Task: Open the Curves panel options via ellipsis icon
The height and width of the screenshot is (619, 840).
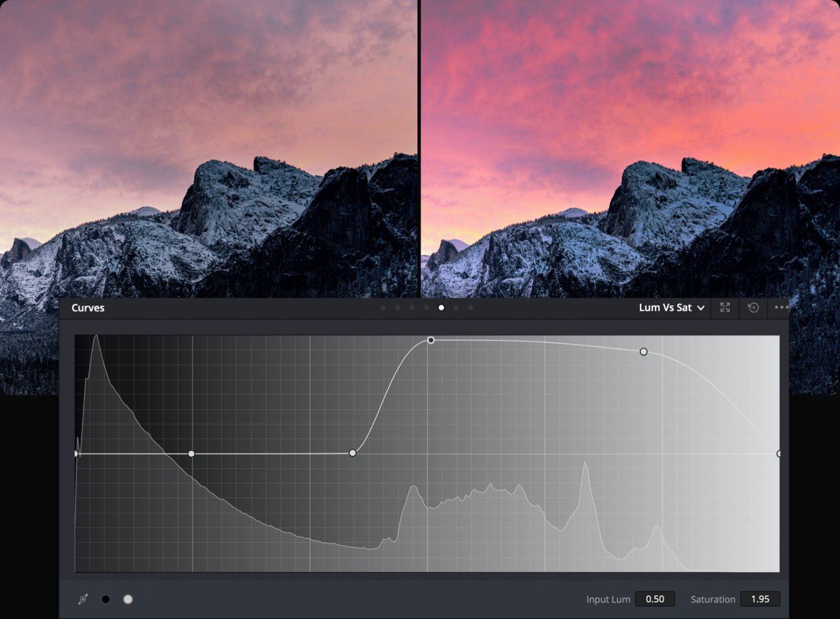Action: pyautogui.click(x=781, y=308)
